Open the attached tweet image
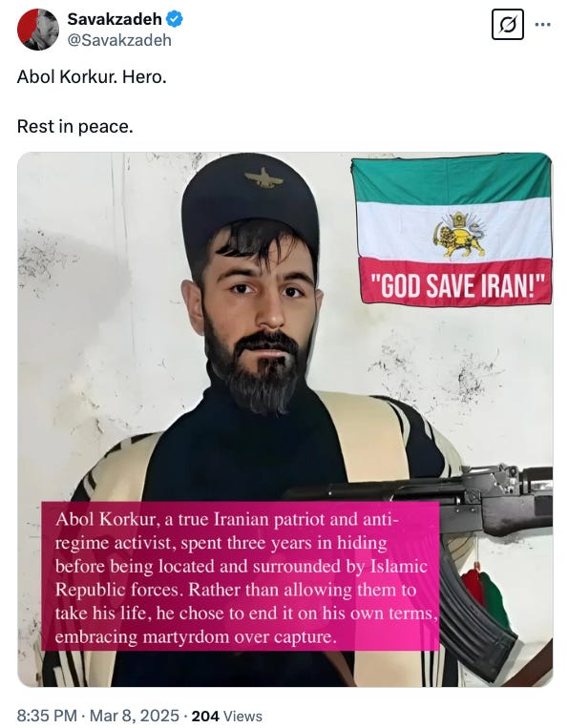The width and height of the screenshot is (568, 728). 285,420
